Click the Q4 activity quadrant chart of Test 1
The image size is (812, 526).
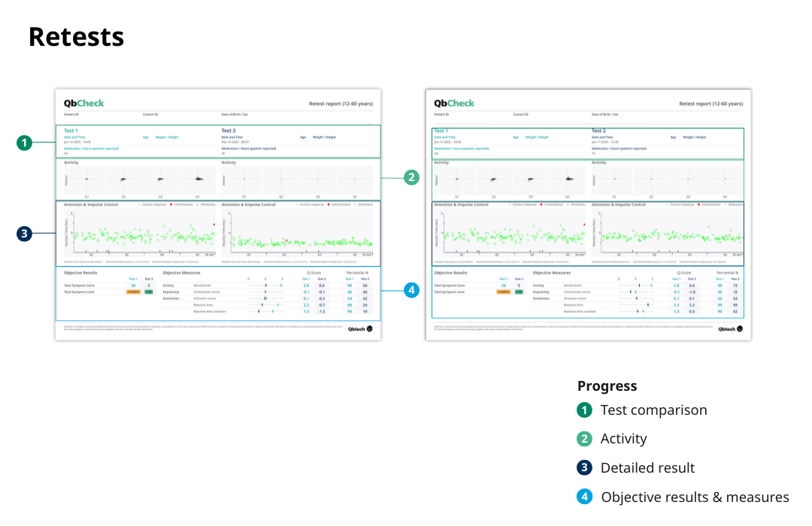click(x=197, y=178)
